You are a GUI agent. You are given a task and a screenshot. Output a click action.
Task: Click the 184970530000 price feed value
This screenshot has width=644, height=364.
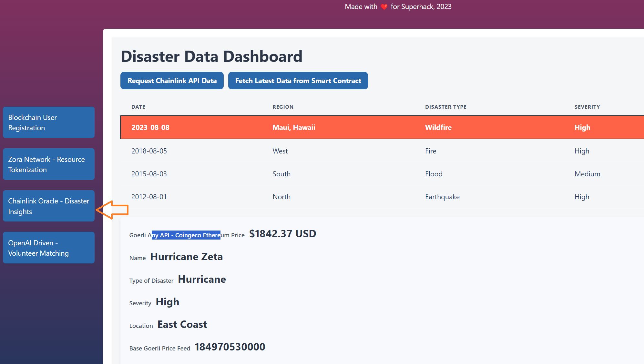click(230, 347)
